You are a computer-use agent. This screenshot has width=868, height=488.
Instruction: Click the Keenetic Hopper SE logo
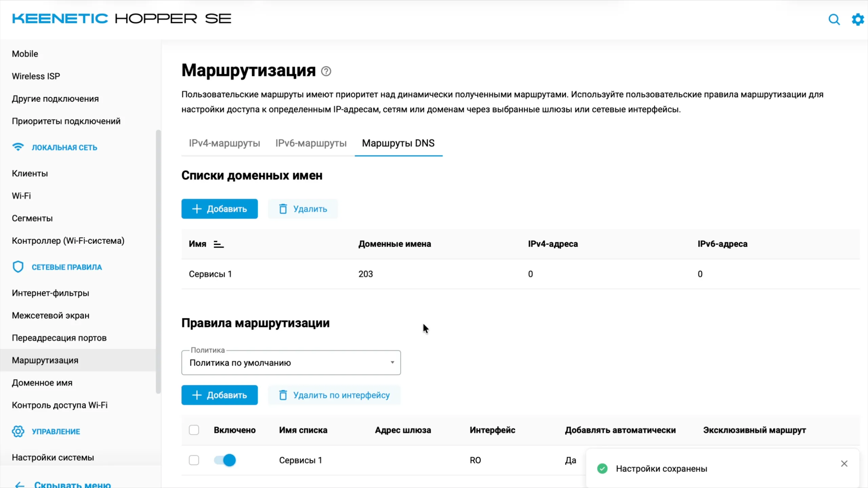(122, 19)
